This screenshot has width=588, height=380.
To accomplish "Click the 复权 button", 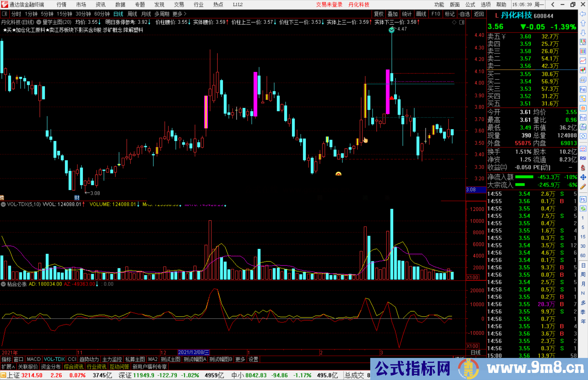I will (x=378, y=14).
